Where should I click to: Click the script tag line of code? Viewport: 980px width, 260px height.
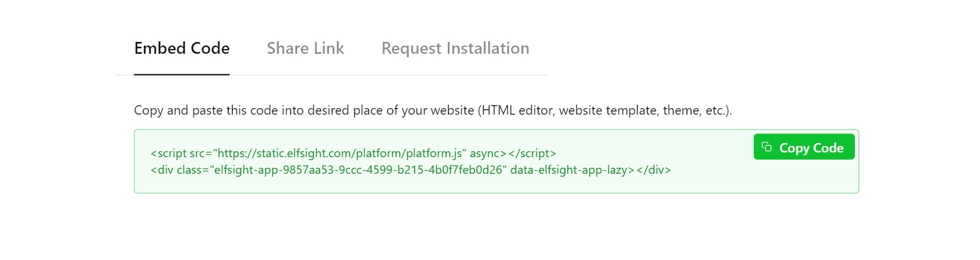click(353, 154)
